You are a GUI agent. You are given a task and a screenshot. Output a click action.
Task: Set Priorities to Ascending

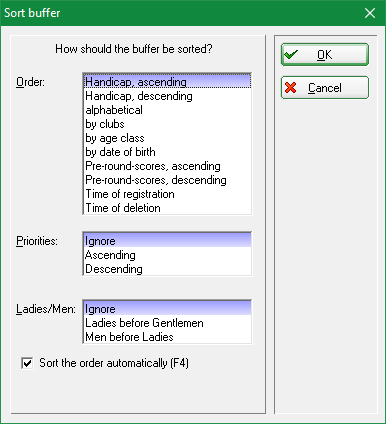(x=167, y=255)
